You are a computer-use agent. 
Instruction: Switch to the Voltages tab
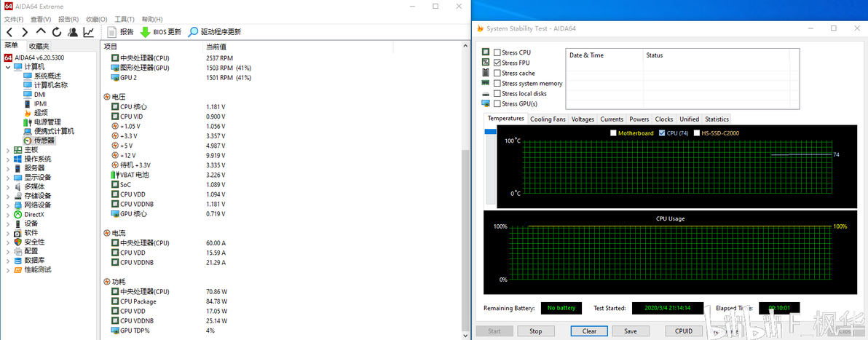click(583, 119)
